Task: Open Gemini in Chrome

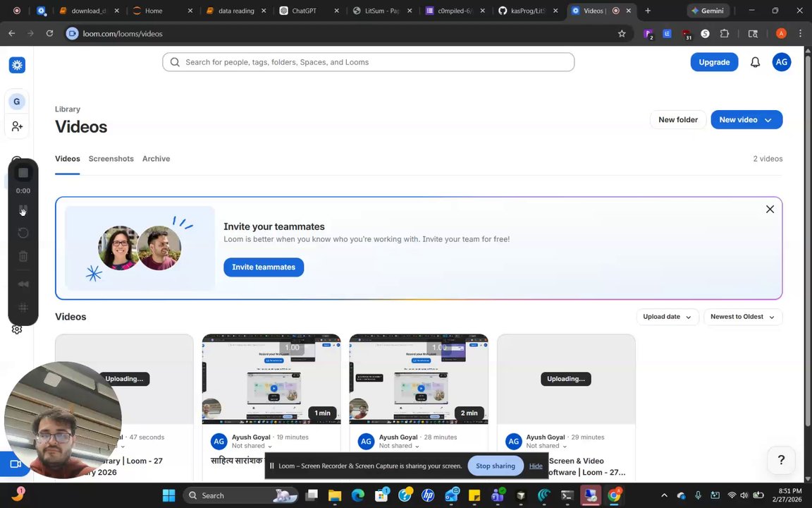Action: tap(708, 11)
